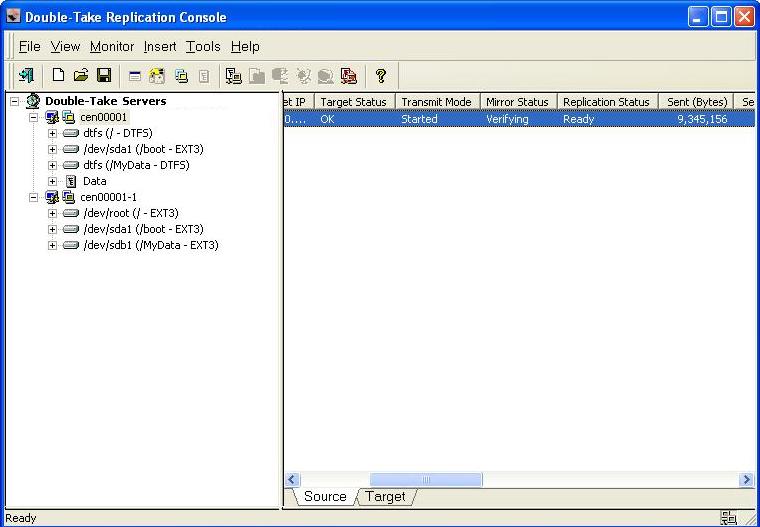Click the Double-Take Servers globe icon
The image size is (760, 527).
[x=32, y=101]
